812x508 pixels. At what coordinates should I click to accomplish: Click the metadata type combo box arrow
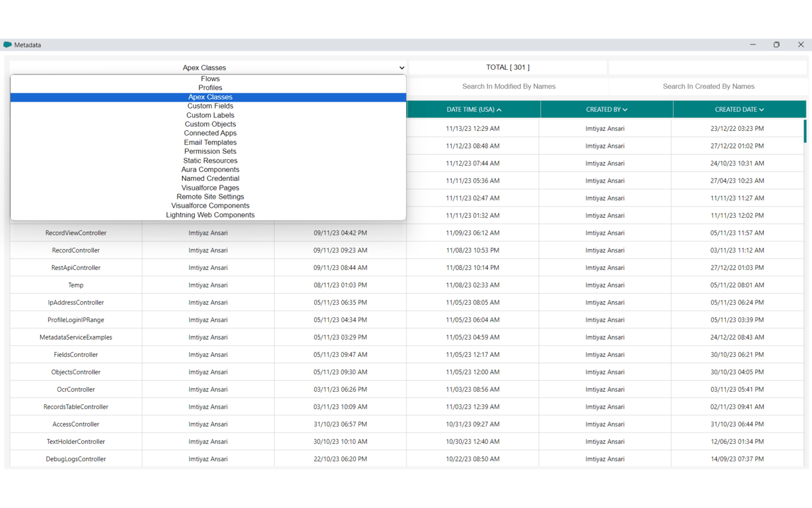(x=402, y=67)
